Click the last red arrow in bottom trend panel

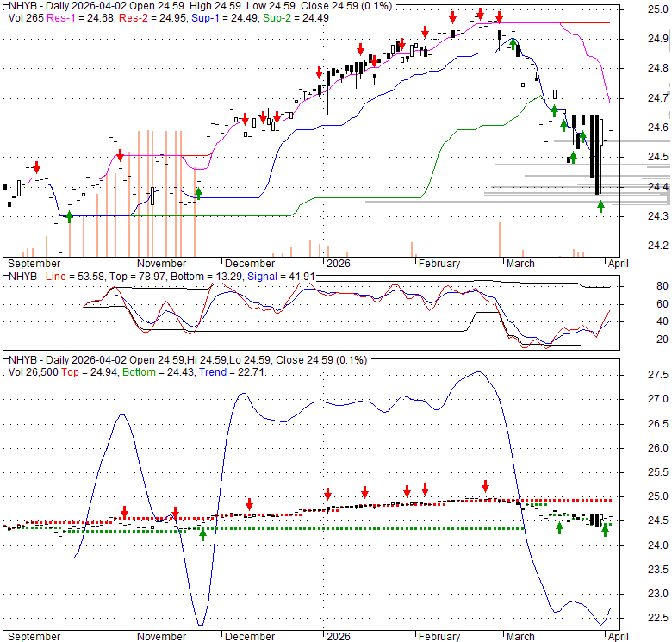point(486,486)
